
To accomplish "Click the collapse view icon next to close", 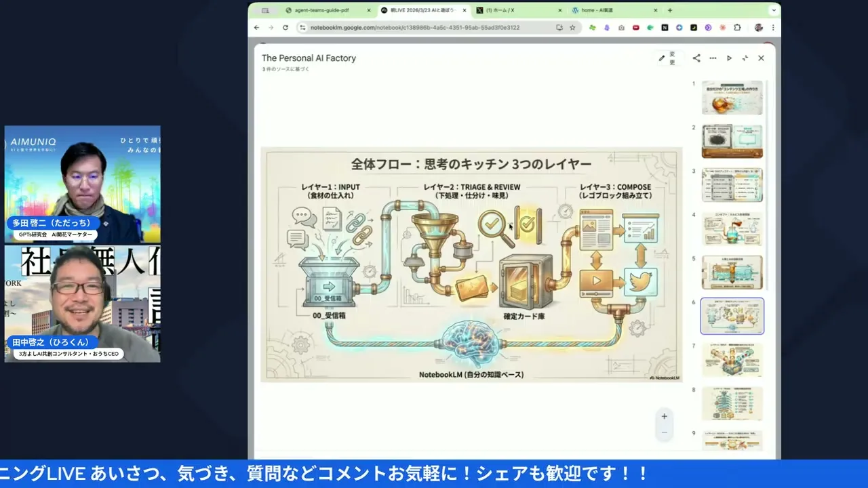I will pyautogui.click(x=745, y=58).
